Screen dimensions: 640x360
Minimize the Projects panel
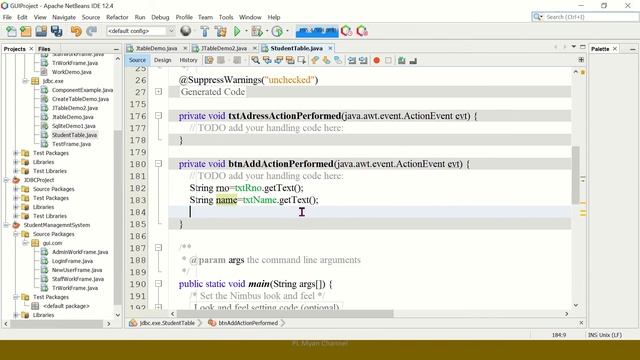pyautogui.click(x=116, y=49)
